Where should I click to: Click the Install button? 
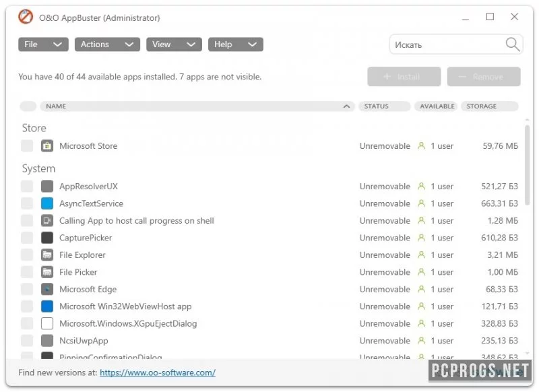point(404,77)
